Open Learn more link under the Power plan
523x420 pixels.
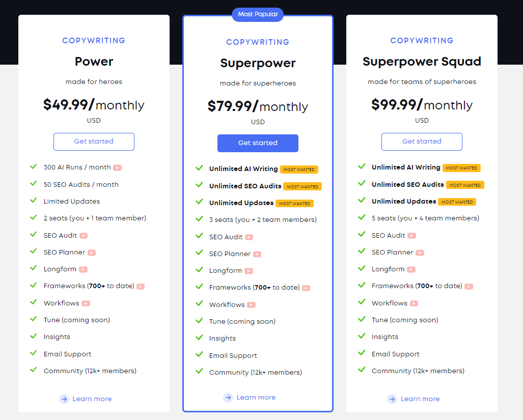coord(92,399)
